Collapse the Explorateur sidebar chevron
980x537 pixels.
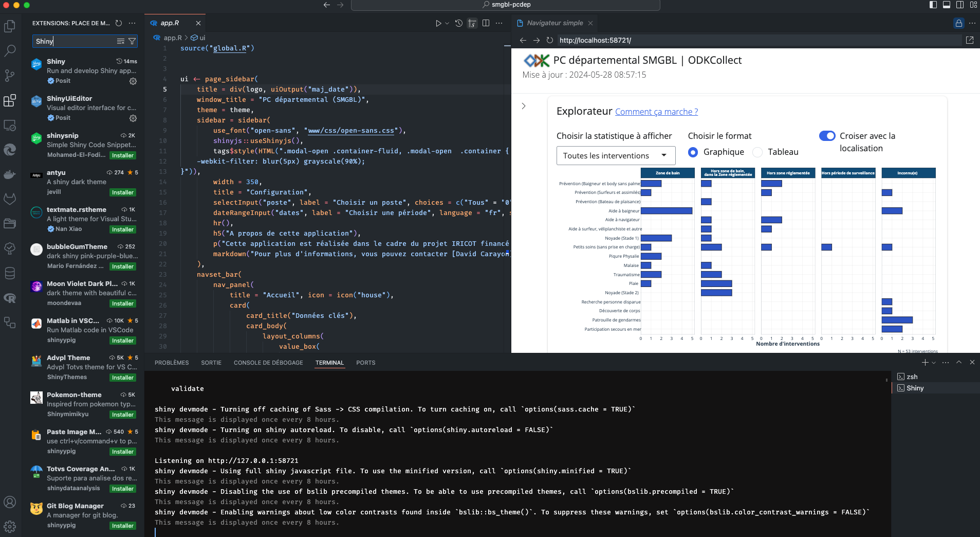click(x=524, y=106)
